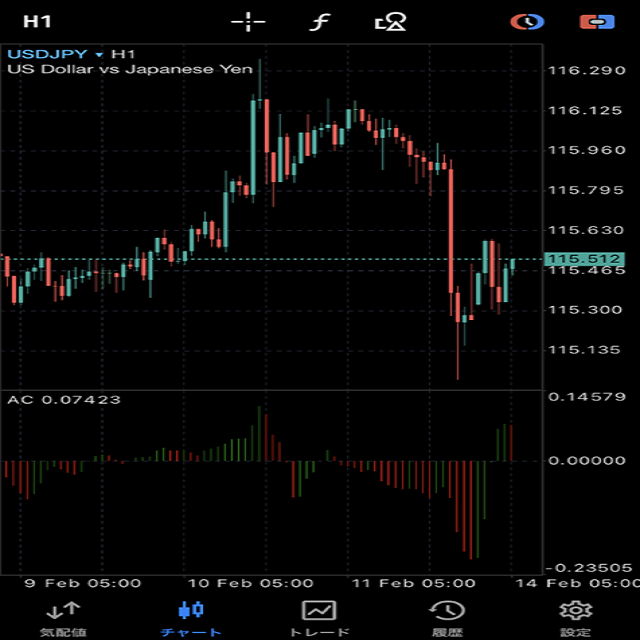
Task: Tap the -0.23505 oscillator scale value
Action: [588, 568]
